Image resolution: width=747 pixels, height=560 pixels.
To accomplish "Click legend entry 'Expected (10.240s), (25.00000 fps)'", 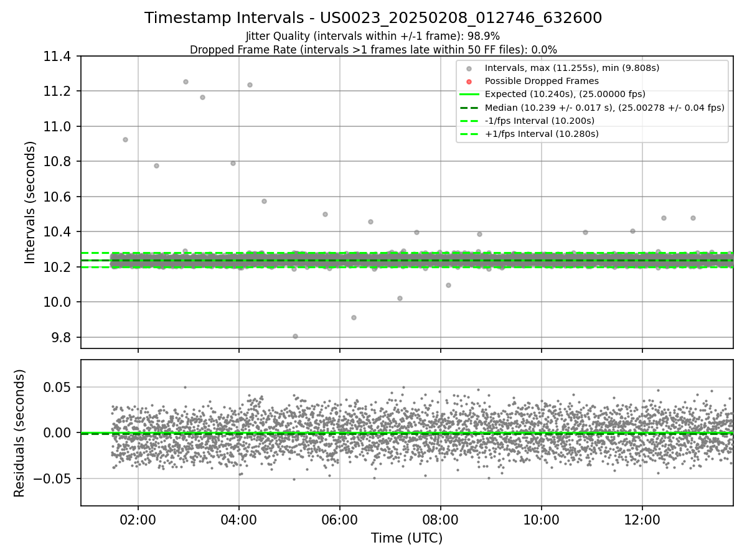I will [x=565, y=95].
